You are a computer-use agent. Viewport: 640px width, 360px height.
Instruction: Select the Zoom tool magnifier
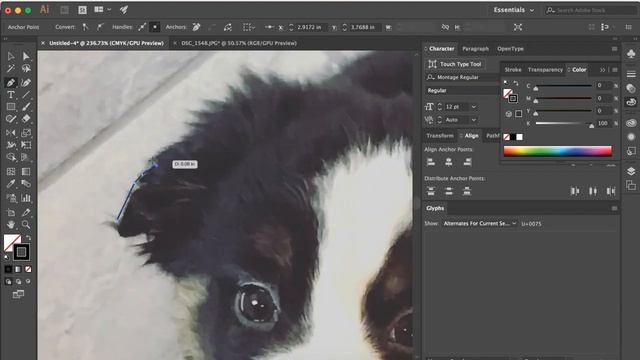coord(26,224)
